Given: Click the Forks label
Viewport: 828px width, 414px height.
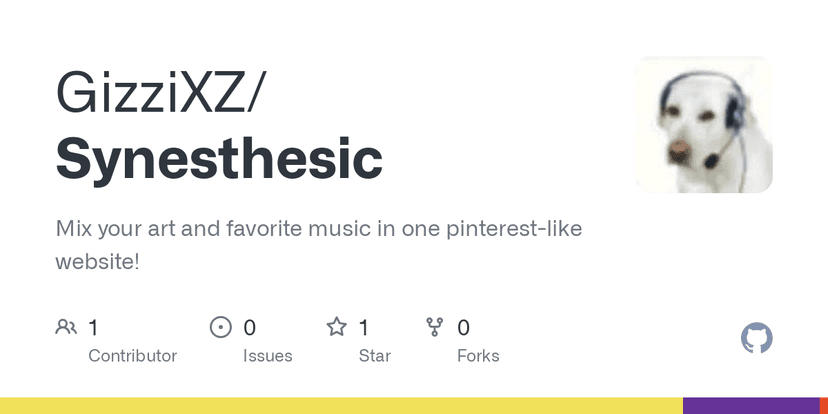Looking at the screenshot, I should click(478, 356).
